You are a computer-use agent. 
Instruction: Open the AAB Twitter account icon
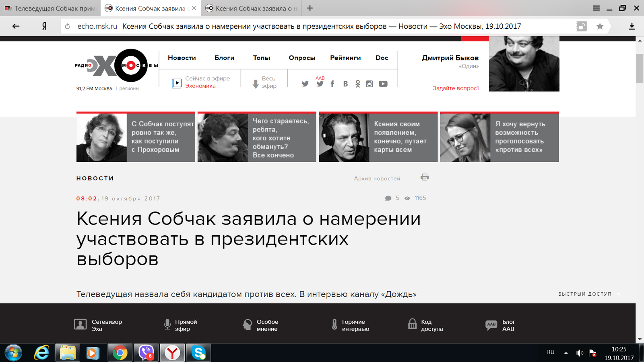pos(320,83)
